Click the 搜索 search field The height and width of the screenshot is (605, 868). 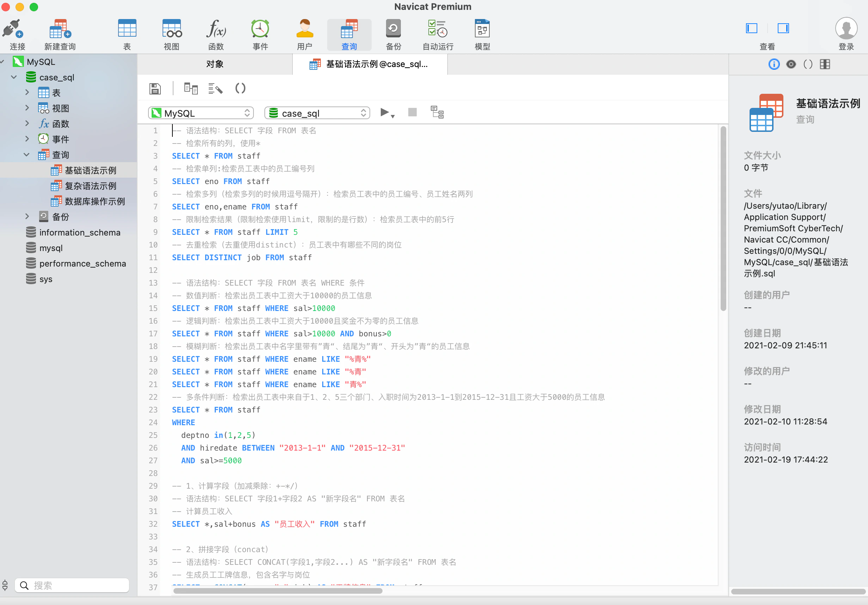pos(72,585)
